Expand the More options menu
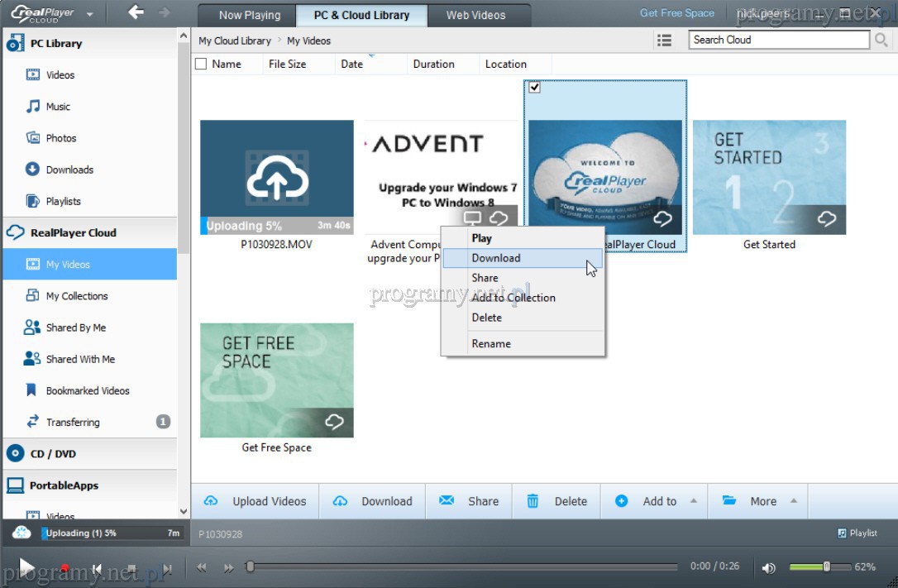Viewport: 898px width, 588px height. (x=793, y=501)
